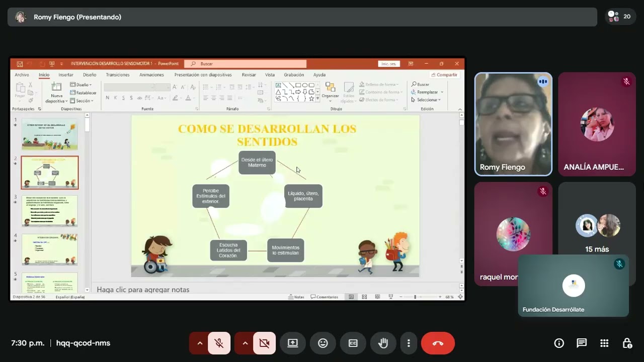Switch to the Insertar ribbon tab
Image resolution: width=644 pixels, height=362 pixels.
pos(66,75)
